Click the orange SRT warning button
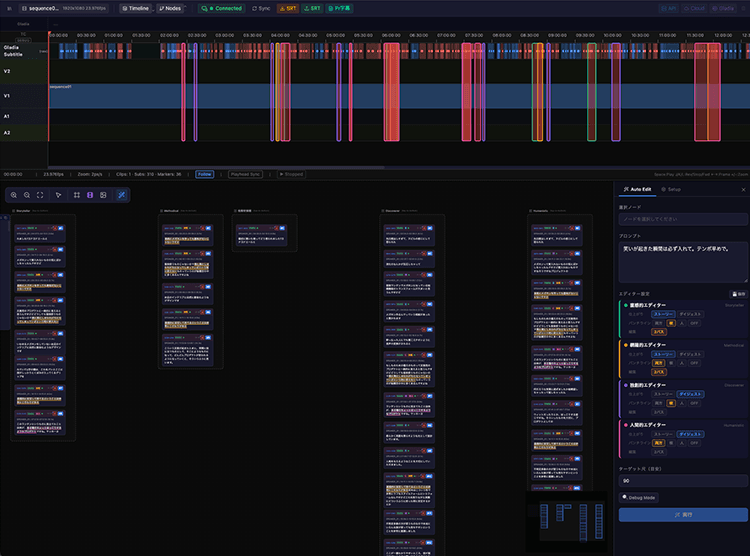The image size is (750, 556). (x=286, y=8)
